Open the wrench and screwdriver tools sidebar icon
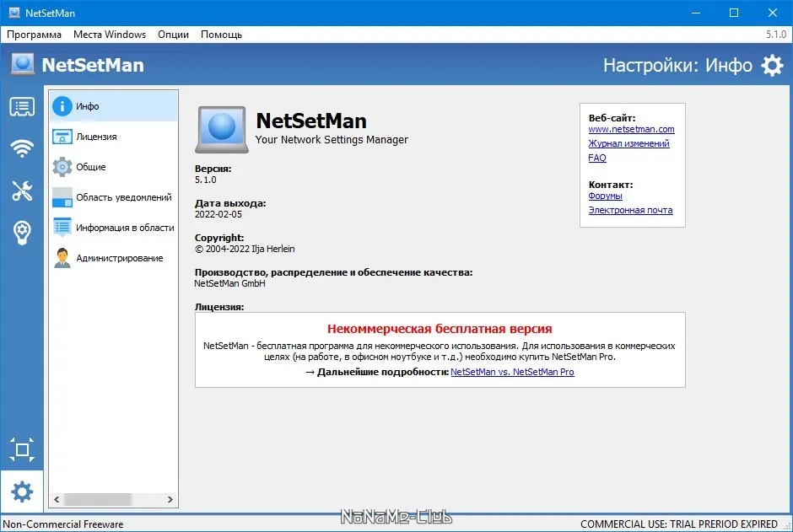Screen dimensions: 793x532 (22, 191)
